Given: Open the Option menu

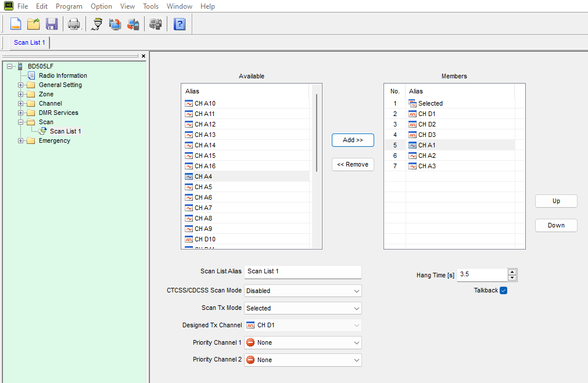Looking at the screenshot, I should pyautogui.click(x=101, y=6).
